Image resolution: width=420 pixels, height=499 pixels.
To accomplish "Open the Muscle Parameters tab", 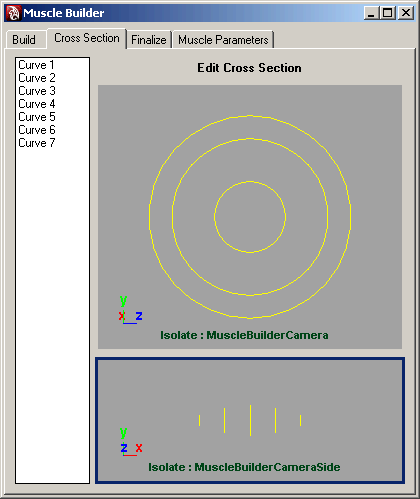I will pyautogui.click(x=223, y=40).
